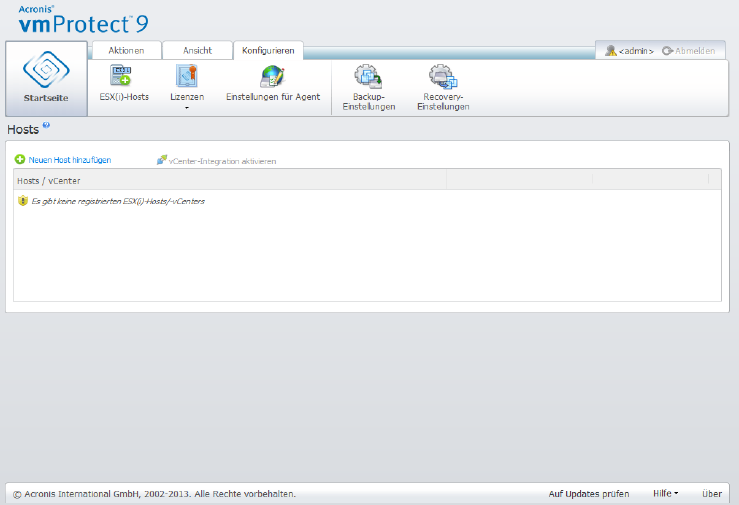Click the Lizenzen license icon

[187, 76]
